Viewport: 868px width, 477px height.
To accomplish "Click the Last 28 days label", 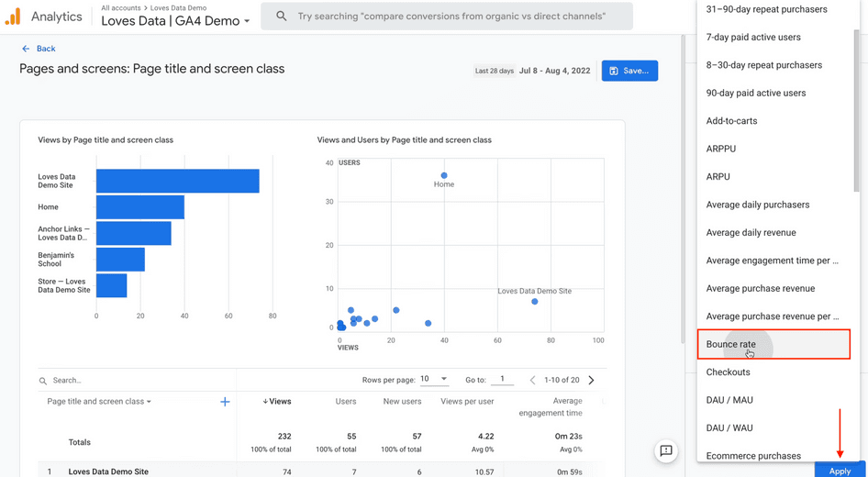I will pyautogui.click(x=495, y=71).
